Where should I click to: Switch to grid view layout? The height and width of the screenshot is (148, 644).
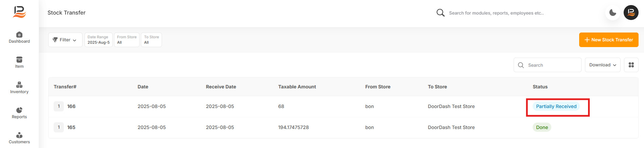(631, 65)
